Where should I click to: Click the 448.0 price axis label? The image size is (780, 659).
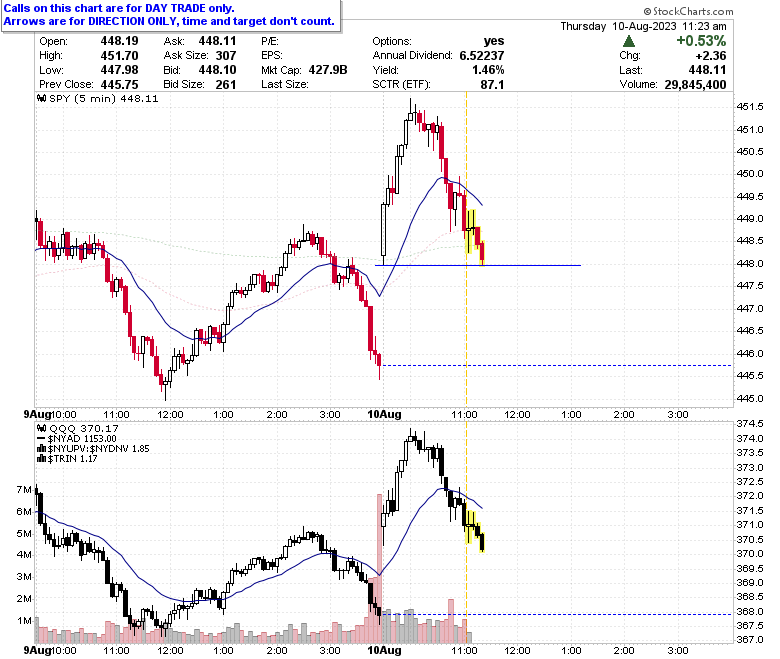[750, 264]
